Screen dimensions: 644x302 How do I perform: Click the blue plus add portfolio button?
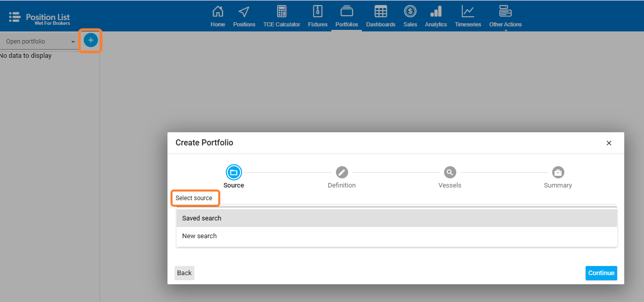point(91,40)
